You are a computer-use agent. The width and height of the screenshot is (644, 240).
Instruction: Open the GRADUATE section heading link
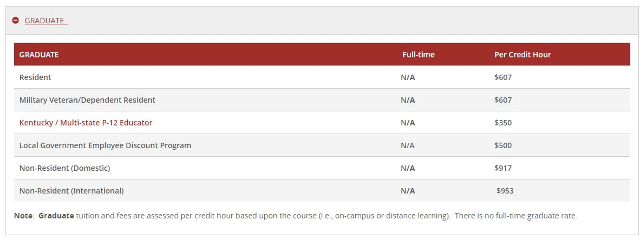45,20
